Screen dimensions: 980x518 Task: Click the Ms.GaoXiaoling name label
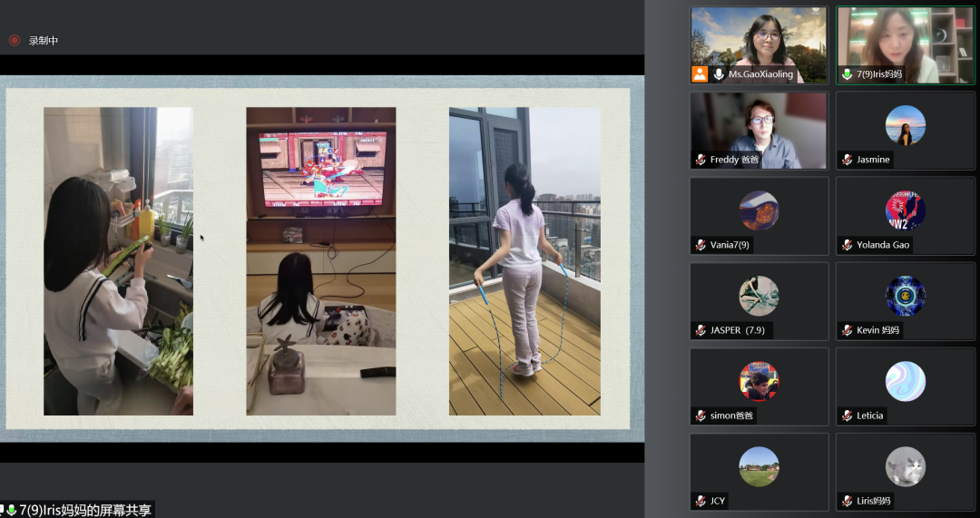[x=760, y=74]
